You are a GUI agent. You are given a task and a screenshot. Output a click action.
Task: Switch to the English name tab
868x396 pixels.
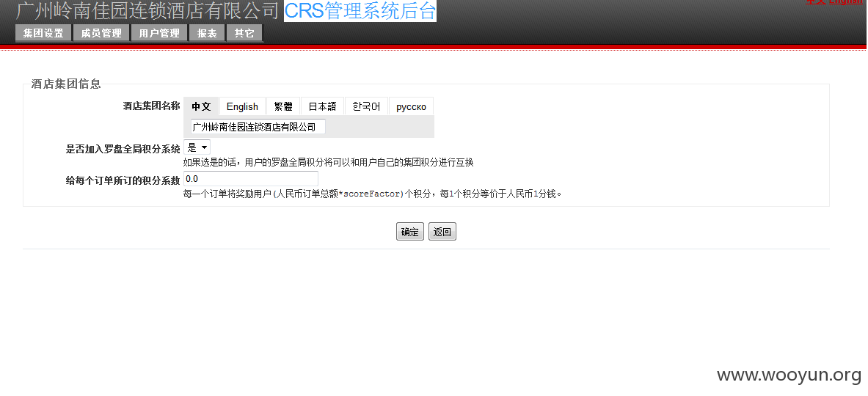(242, 106)
